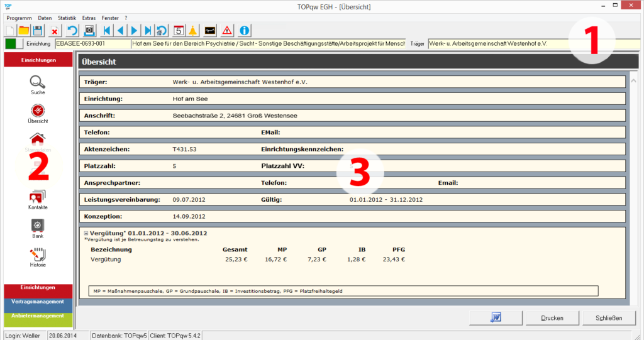Switch to Vertragsmanagement section

click(38, 303)
